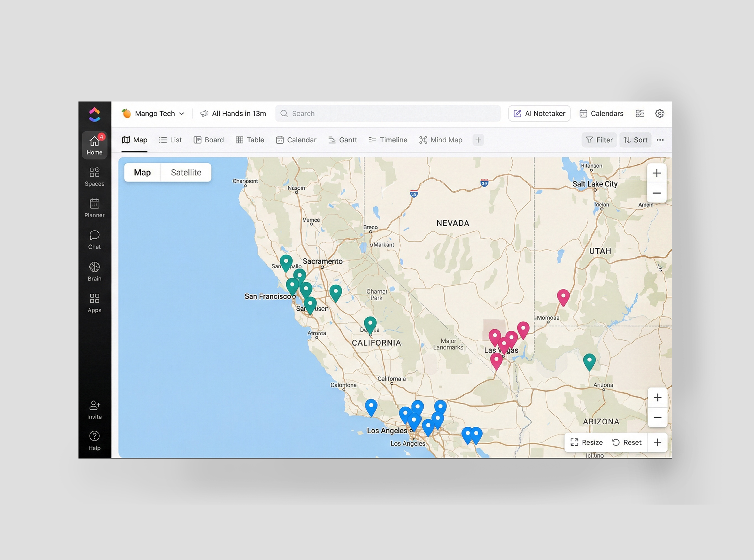Switch to the Board view tab
Screen dimensions: 754x560
point(208,140)
